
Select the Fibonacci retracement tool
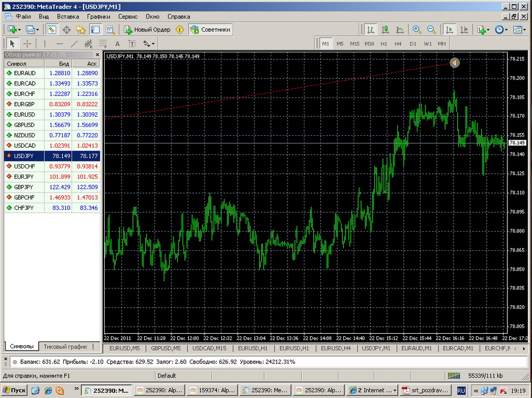tap(103, 44)
